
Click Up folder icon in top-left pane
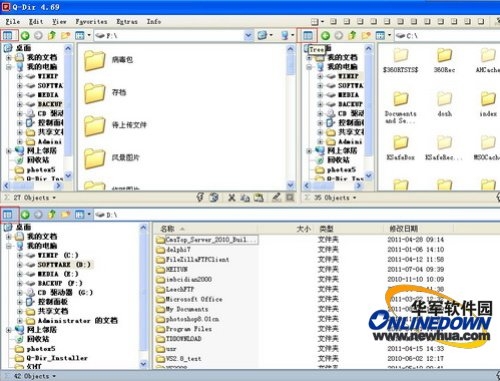coord(52,35)
